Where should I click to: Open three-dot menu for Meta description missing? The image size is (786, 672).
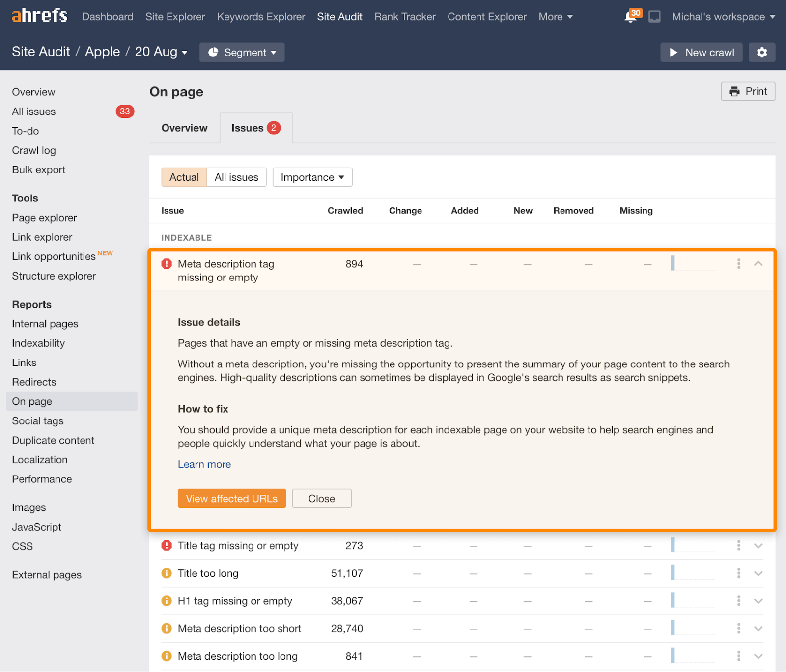point(738,264)
